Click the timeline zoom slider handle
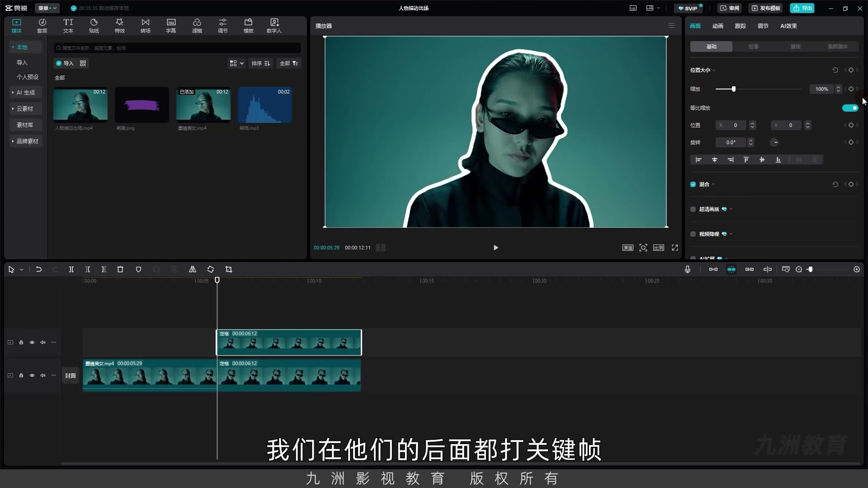Viewport: 868px width, 488px height. coord(811,269)
